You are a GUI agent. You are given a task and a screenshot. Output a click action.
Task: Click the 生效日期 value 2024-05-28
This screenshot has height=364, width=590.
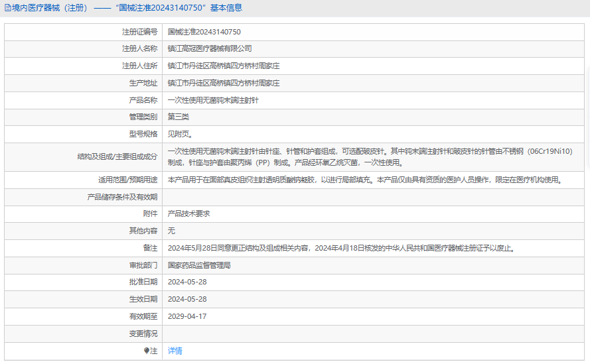click(x=187, y=299)
